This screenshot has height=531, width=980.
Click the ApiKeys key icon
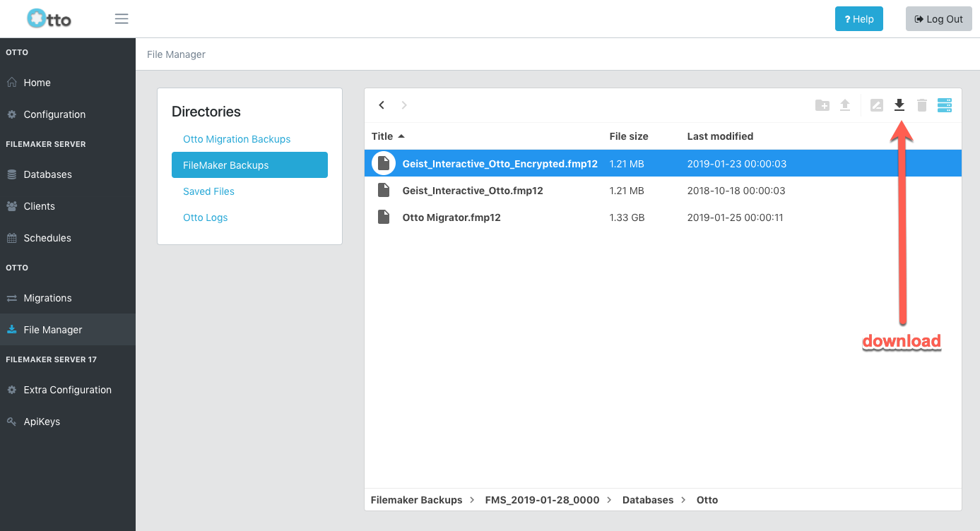[12, 422]
